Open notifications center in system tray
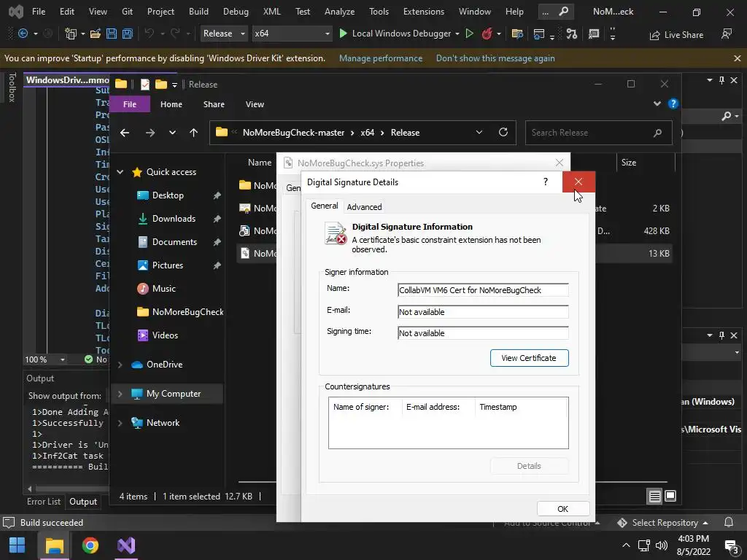 pos(731,546)
